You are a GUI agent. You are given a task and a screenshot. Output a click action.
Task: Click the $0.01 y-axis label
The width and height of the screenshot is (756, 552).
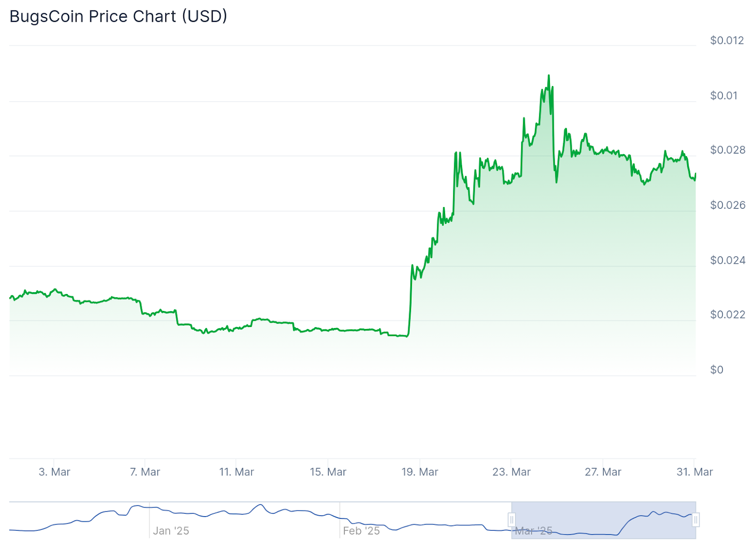[723, 95]
